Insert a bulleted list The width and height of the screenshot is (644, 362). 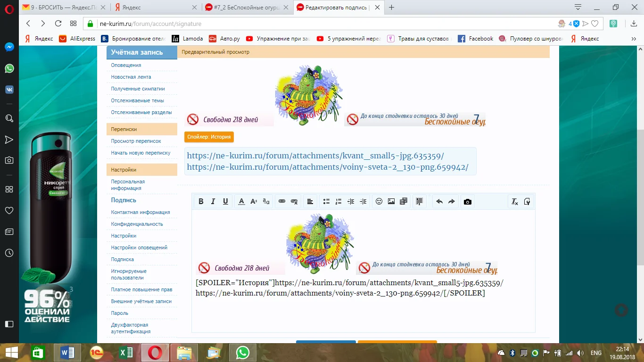click(x=326, y=202)
